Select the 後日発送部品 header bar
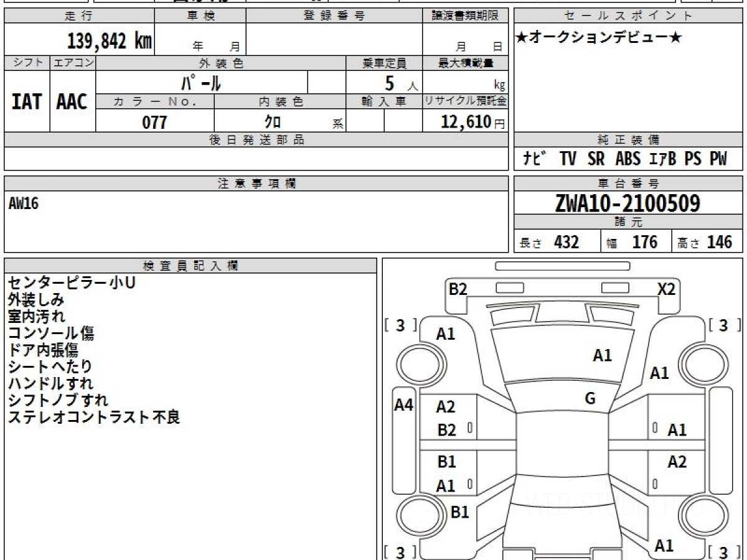 click(256, 140)
